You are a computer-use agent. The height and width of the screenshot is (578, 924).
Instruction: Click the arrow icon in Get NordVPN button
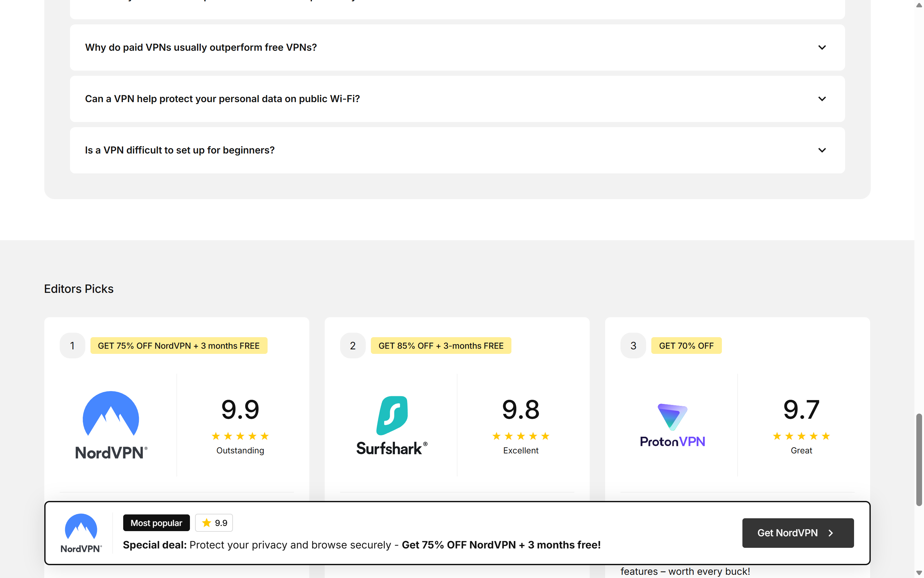click(x=830, y=533)
